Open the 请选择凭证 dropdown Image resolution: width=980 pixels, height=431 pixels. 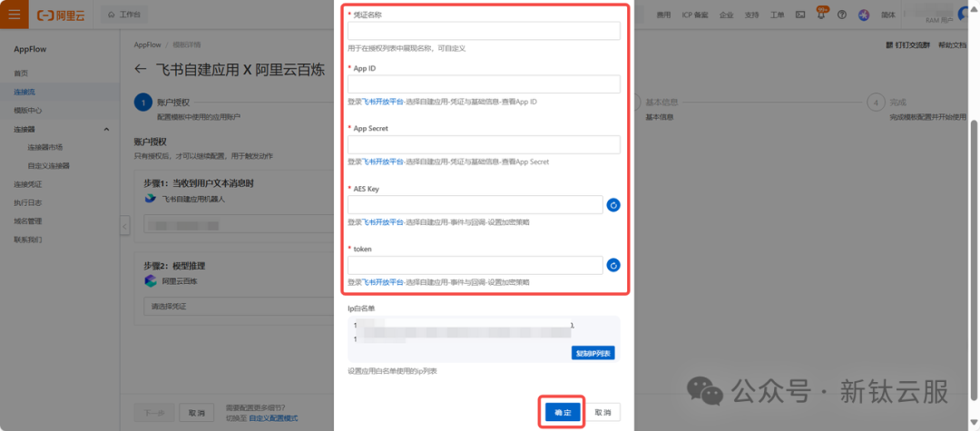(x=239, y=307)
